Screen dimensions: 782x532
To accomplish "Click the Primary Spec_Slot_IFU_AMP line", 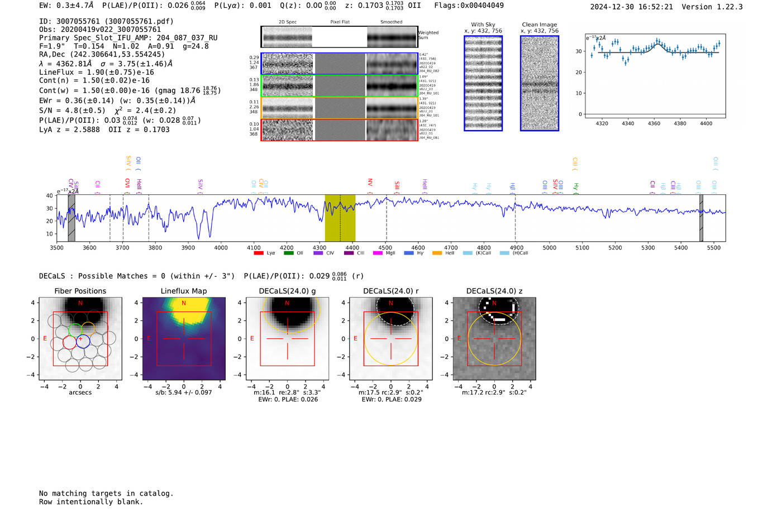I will coord(128,38).
